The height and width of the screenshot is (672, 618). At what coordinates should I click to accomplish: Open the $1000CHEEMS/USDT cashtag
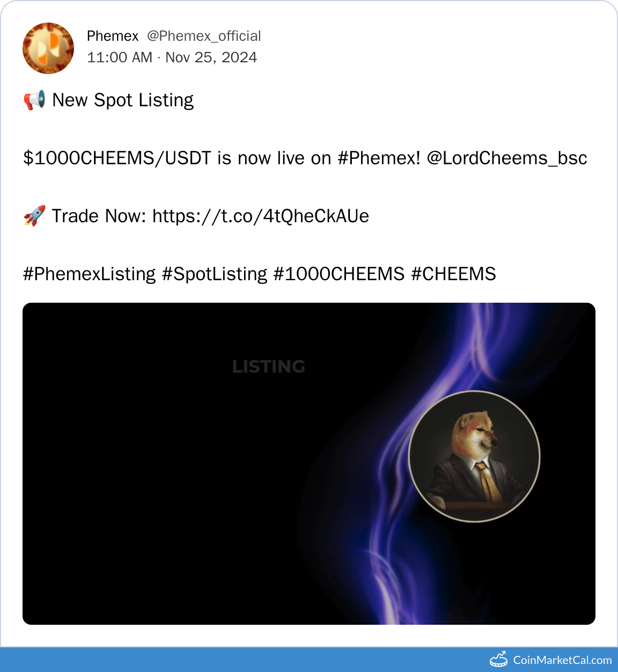click(117, 158)
